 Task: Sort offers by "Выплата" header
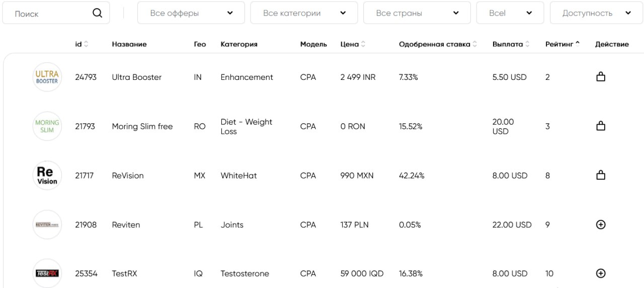[511, 44]
